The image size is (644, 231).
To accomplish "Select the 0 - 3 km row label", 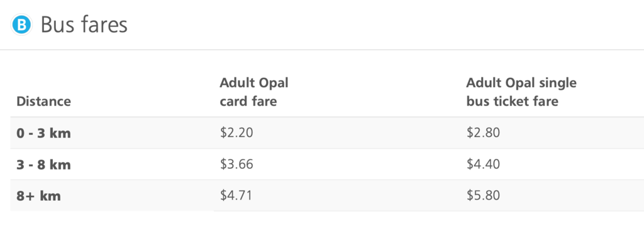I will 43,133.
